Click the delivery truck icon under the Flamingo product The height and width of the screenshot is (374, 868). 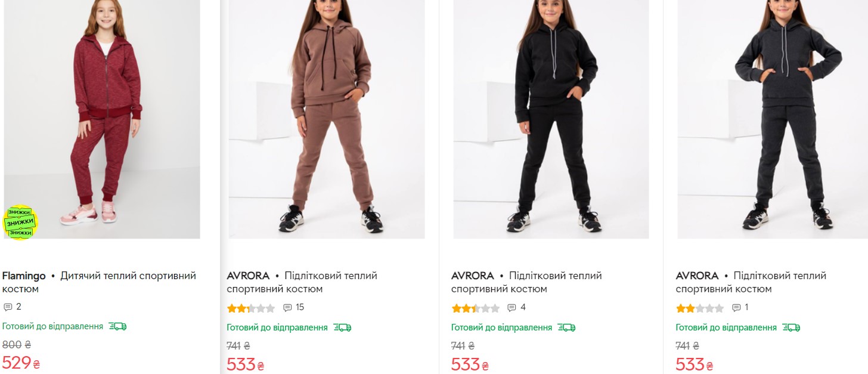117,326
